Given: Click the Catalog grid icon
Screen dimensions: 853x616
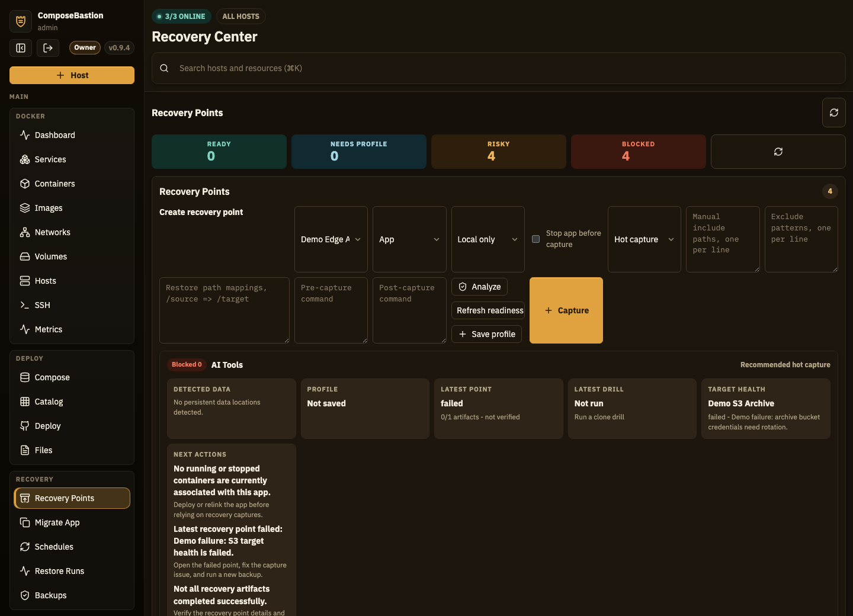Looking at the screenshot, I should (x=25, y=402).
